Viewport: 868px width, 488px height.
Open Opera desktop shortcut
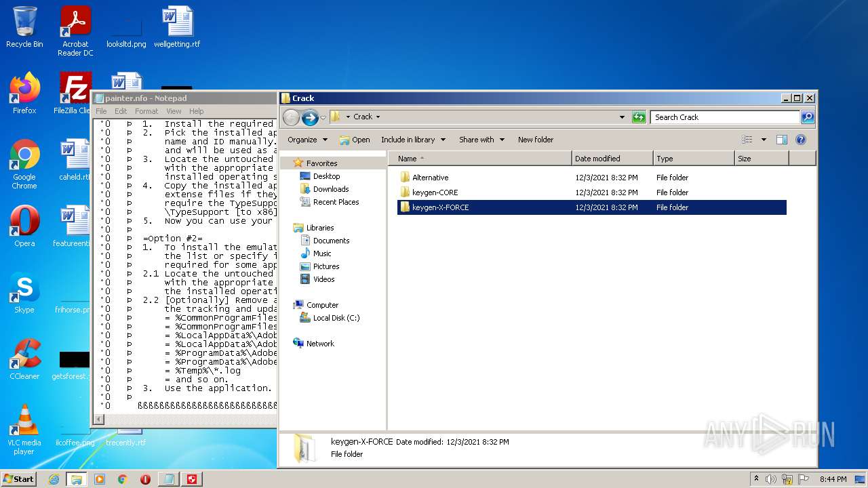(24, 226)
